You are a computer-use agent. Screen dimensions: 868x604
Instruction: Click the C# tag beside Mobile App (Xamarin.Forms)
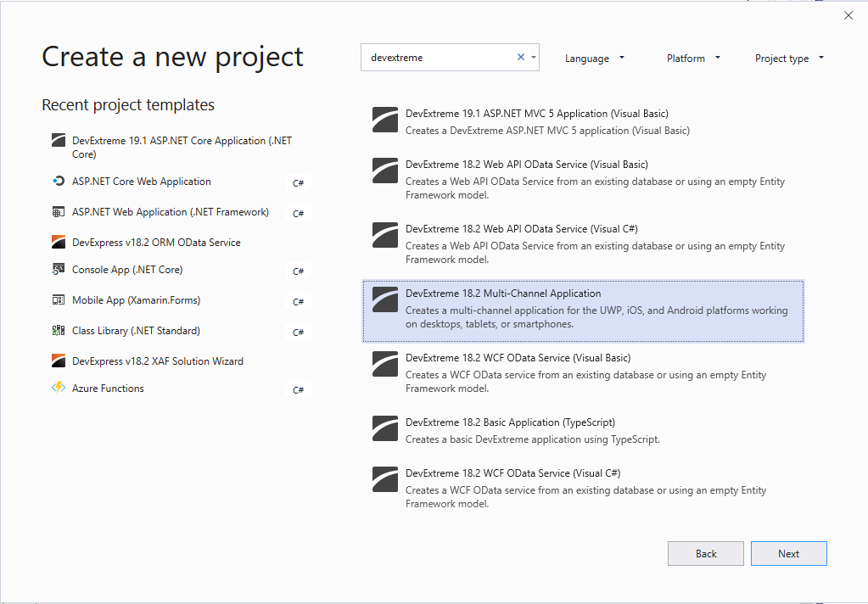(x=299, y=301)
